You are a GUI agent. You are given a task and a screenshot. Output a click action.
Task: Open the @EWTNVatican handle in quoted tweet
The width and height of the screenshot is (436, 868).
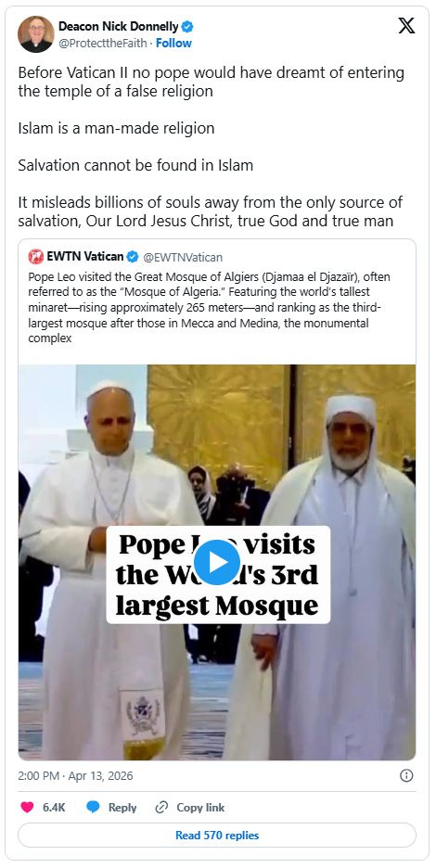(x=183, y=257)
